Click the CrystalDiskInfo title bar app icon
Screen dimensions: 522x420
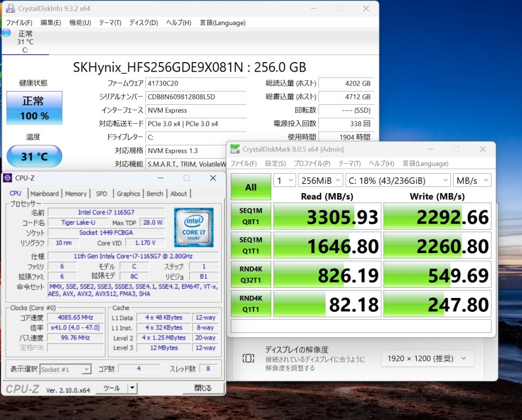pos(11,8)
